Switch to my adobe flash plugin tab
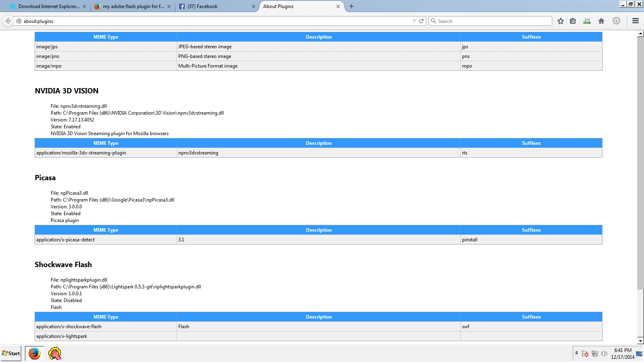This screenshot has height=362, width=644. pos(133,6)
